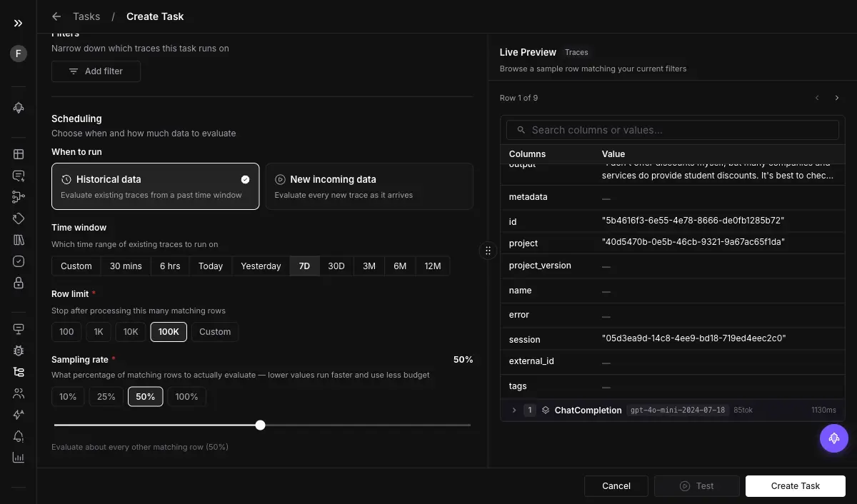Open the library books icon in sidebar

19,240
